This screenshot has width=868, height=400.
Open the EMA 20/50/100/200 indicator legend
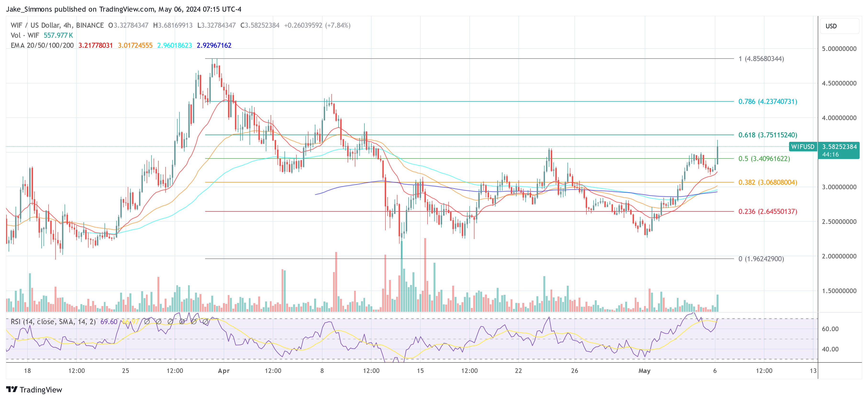coord(42,45)
